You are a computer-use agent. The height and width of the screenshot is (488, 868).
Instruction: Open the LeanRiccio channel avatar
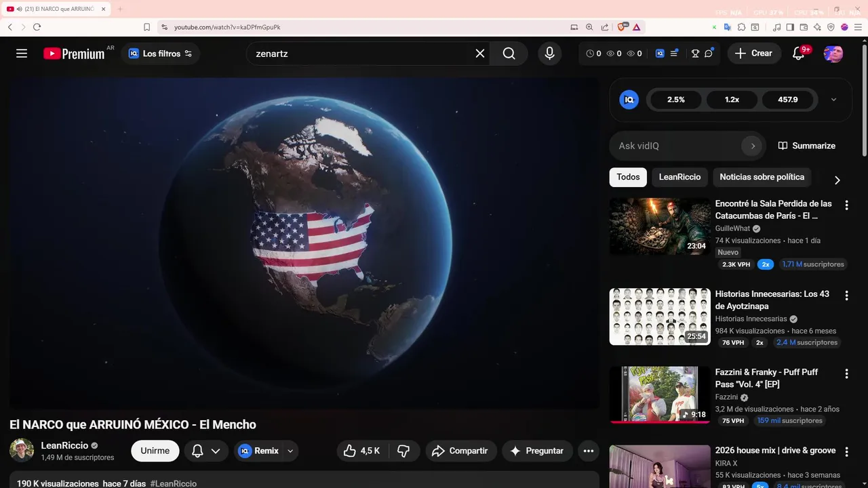(22, 451)
